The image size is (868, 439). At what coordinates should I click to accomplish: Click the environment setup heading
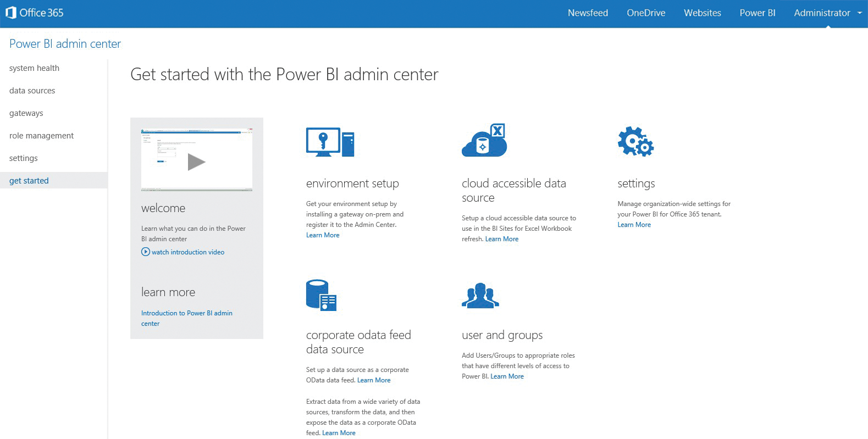coord(352,184)
